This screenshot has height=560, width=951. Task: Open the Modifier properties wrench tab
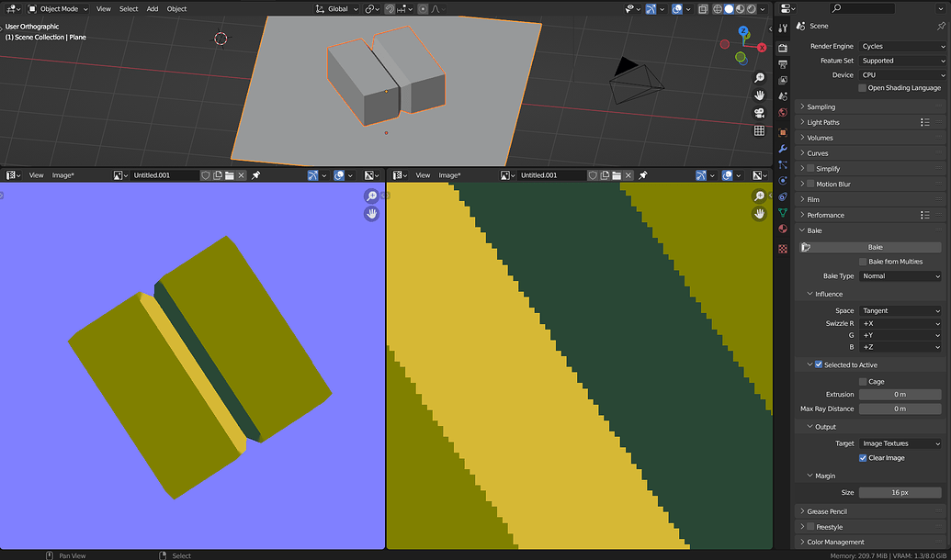pos(782,149)
